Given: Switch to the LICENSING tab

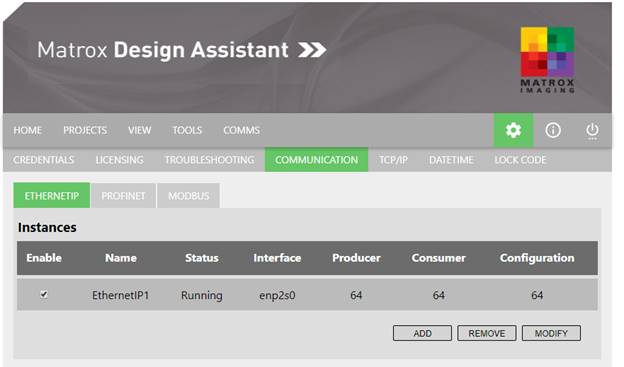Looking at the screenshot, I should pos(119,160).
